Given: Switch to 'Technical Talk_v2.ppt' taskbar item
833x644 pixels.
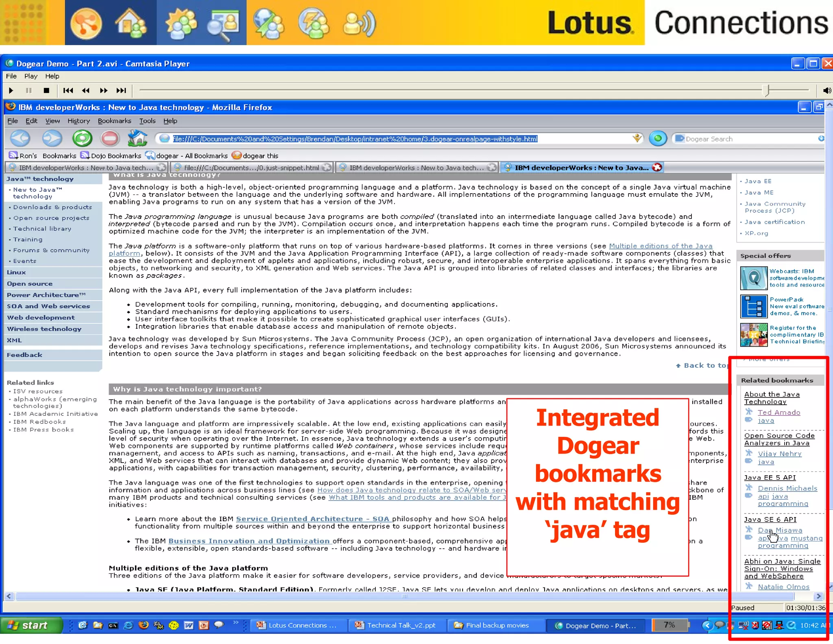Looking at the screenshot, I should point(397,625).
